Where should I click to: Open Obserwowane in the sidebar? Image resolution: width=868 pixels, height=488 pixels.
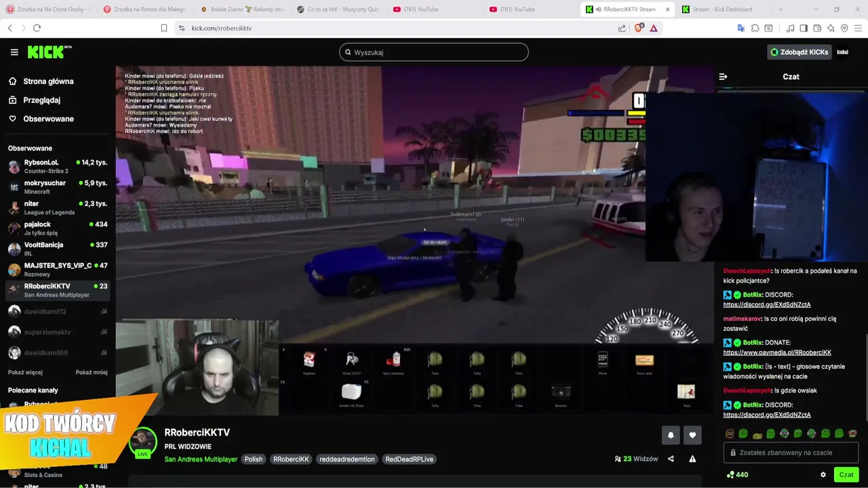point(48,119)
